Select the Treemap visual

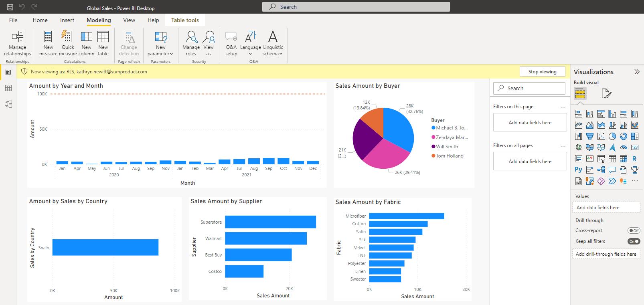pos(634,136)
